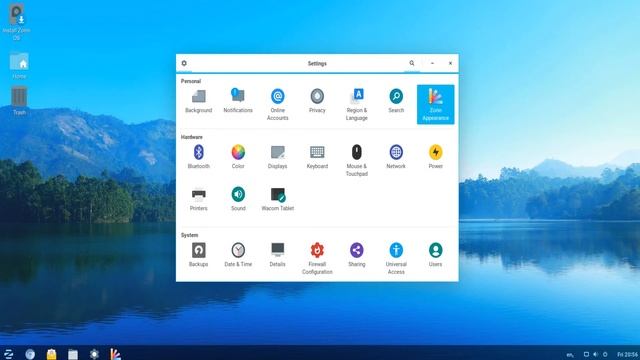640x360 pixels.
Task: Open Region & Language settings
Action: coord(357,104)
